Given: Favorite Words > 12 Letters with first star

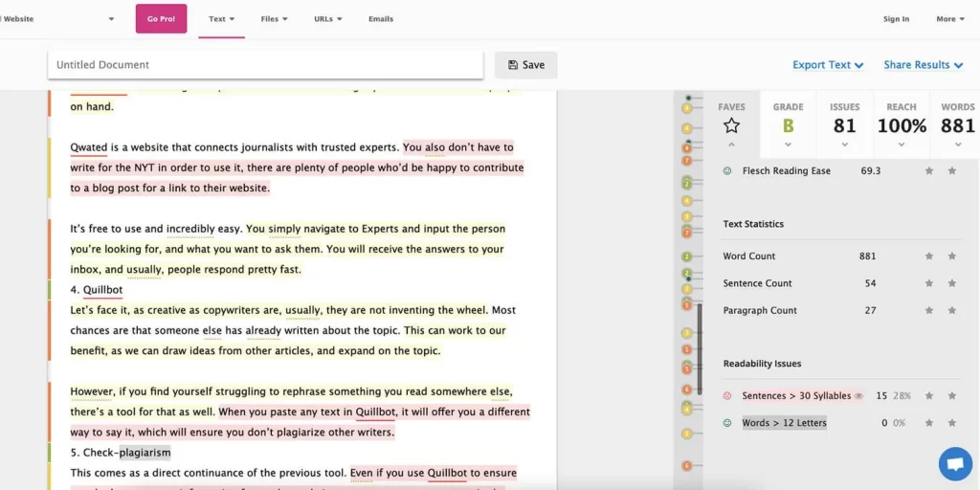Looking at the screenshot, I should (x=929, y=423).
